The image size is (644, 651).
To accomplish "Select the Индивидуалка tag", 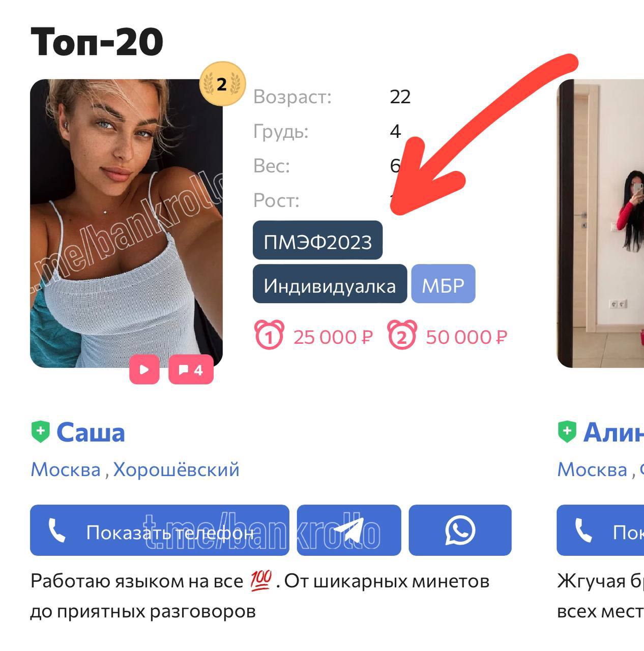I will (330, 284).
